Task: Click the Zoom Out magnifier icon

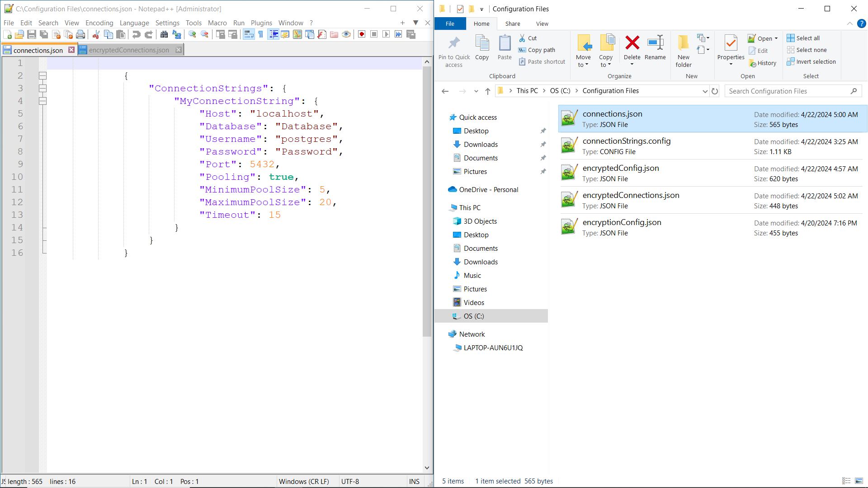Action: [x=205, y=35]
